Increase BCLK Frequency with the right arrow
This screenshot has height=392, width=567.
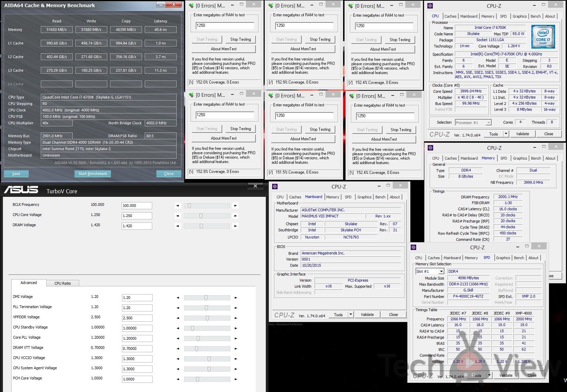point(235,206)
